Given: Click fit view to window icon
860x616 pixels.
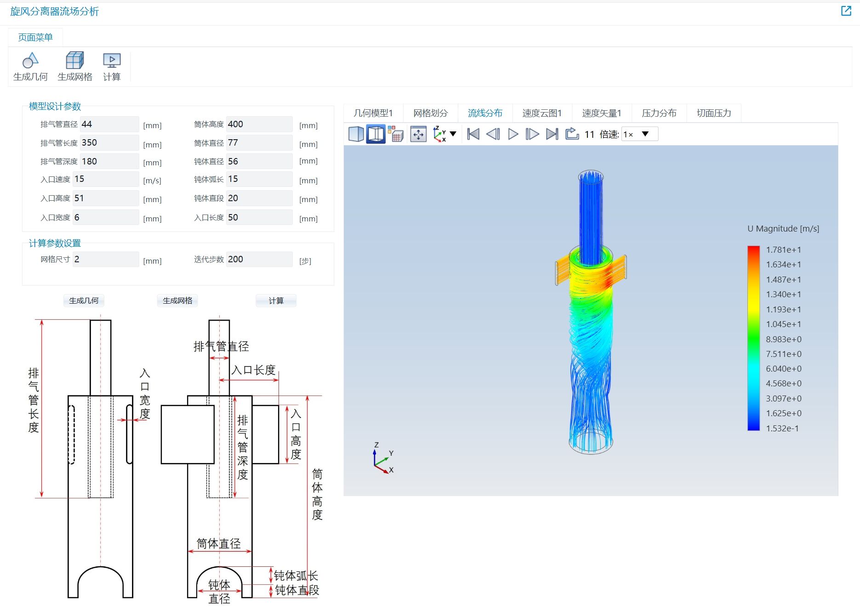Looking at the screenshot, I should pyautogui.click(x=418, y=134).
